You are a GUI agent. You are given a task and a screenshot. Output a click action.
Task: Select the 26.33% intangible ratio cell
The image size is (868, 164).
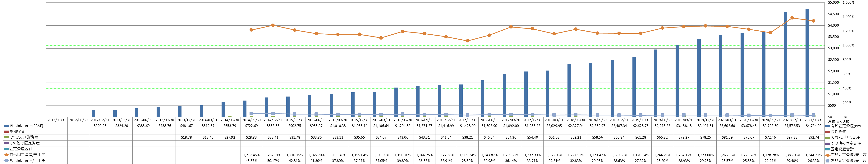[814, 161]
